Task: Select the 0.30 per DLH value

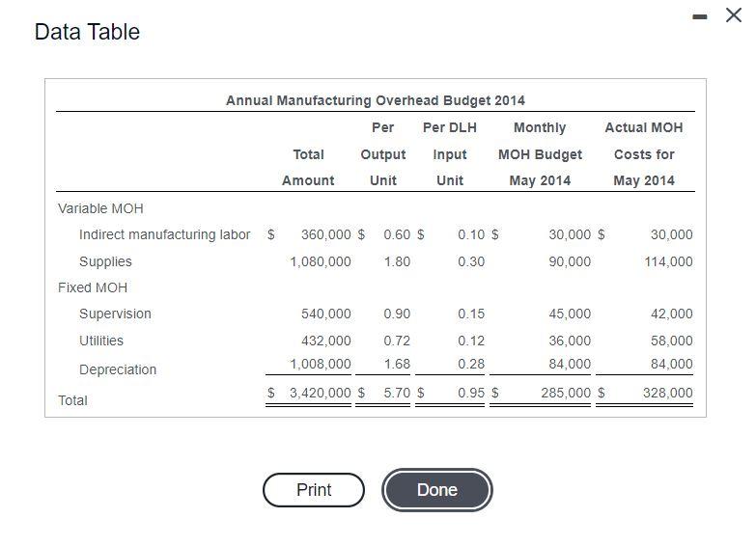Action: (x=471, y=261)
